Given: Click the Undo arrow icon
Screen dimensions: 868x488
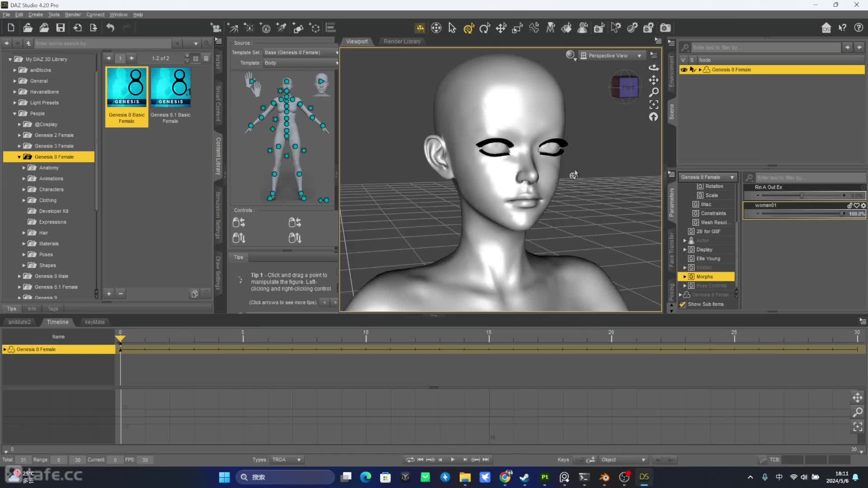Looking at the screenshot, I should 110,28.
